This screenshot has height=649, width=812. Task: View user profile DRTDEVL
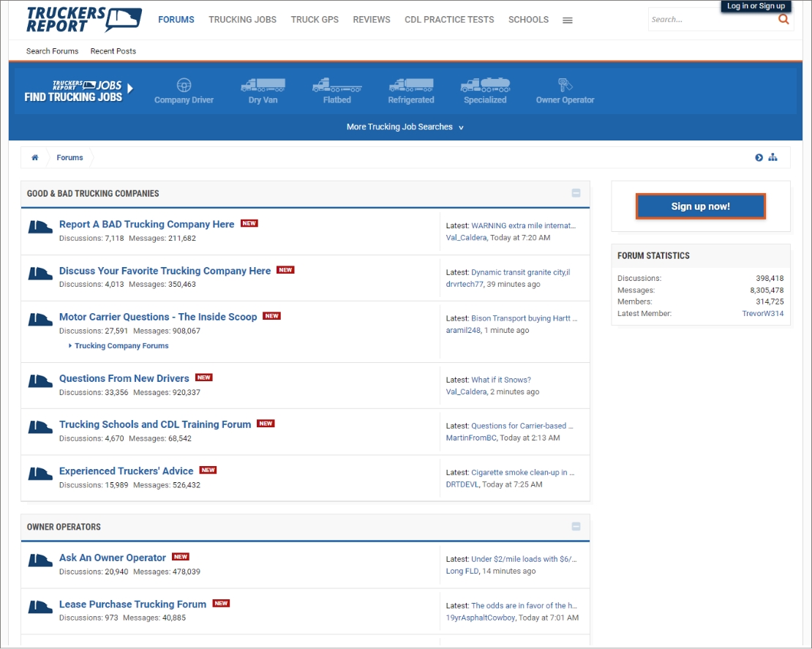462,485
